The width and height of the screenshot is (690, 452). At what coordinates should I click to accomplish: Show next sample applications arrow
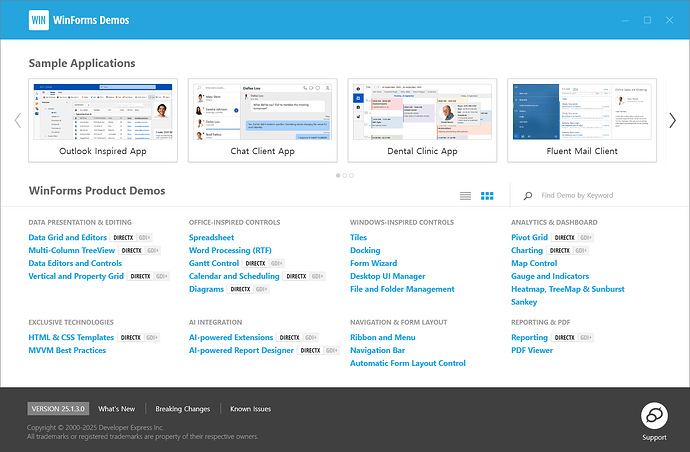672,120
